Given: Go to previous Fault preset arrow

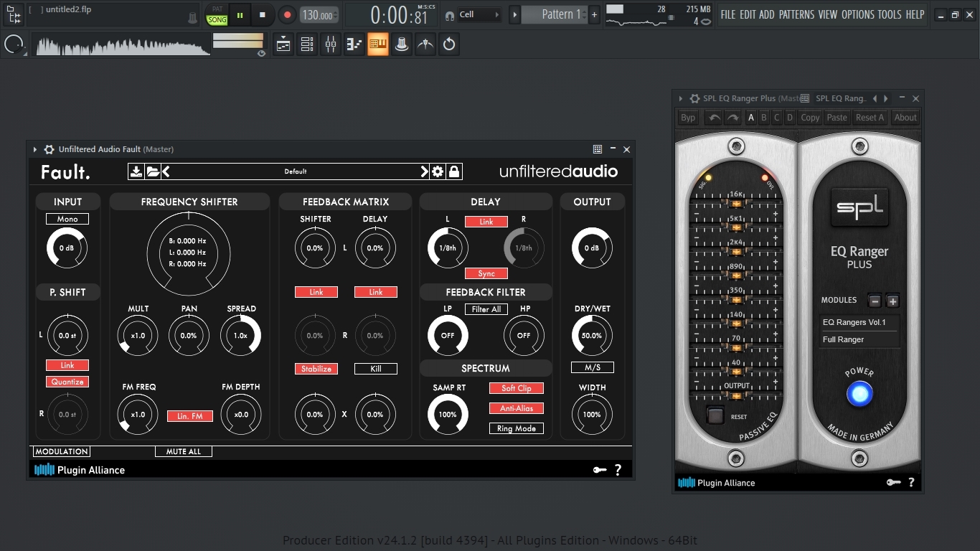Looking at the screenshot, I should click(x=166, y=171).
